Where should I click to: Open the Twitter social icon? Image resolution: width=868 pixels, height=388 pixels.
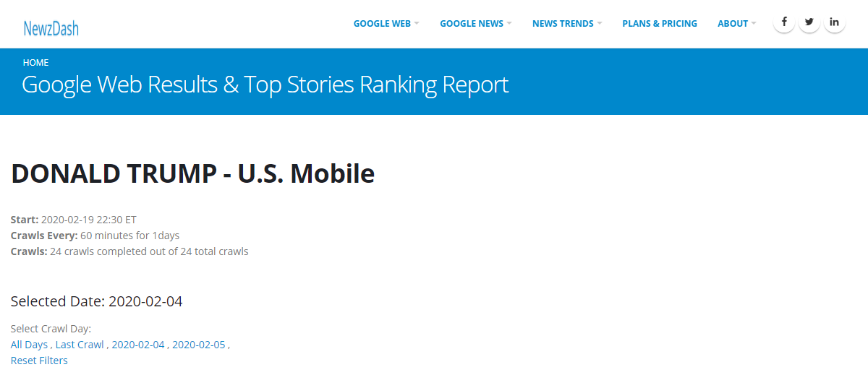809,22
